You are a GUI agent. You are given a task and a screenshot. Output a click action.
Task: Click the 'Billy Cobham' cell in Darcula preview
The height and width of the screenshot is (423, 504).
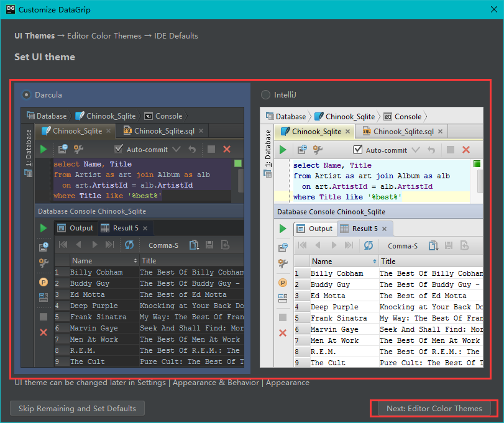pos(104,272)
